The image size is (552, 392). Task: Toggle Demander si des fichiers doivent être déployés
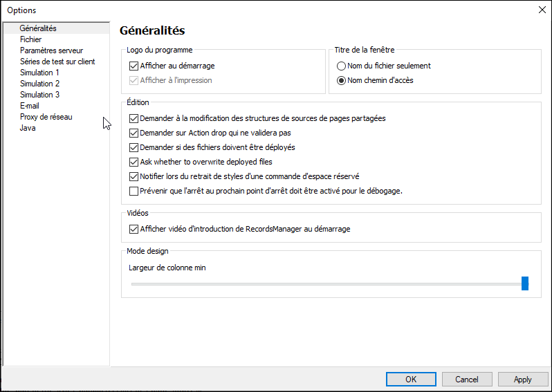coord(134,147)
